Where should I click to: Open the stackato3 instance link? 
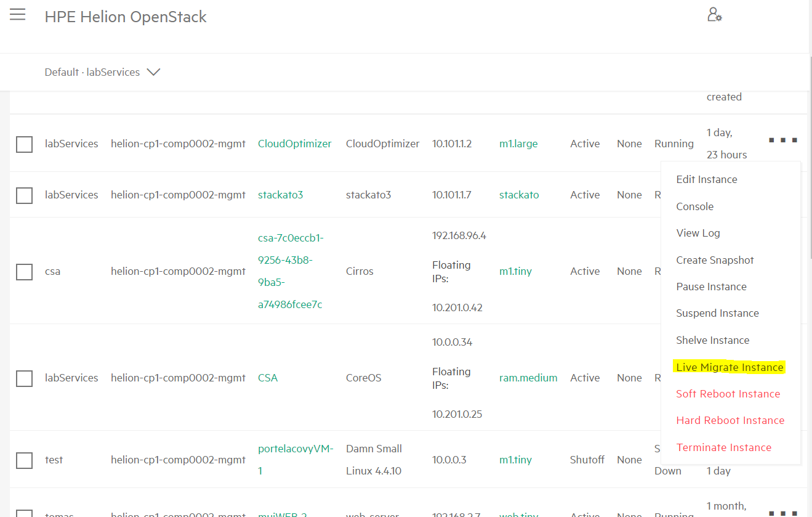280,195
